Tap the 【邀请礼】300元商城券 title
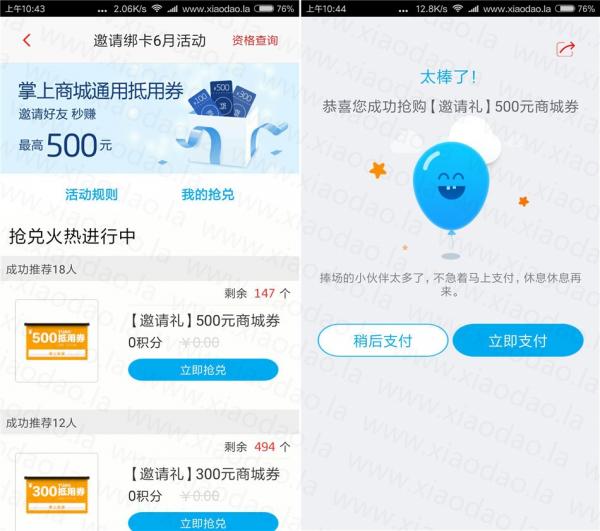 click(204, 474)
